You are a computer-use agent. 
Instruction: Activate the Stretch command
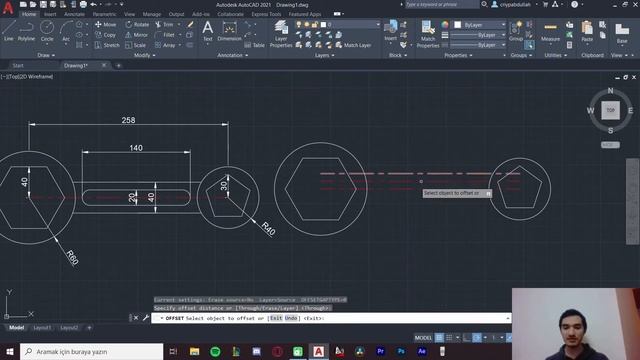pyautogui.click(x=107, y=45)
